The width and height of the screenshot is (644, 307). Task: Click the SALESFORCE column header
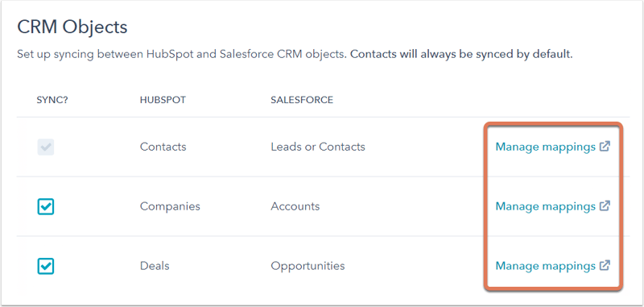point(302,100)
